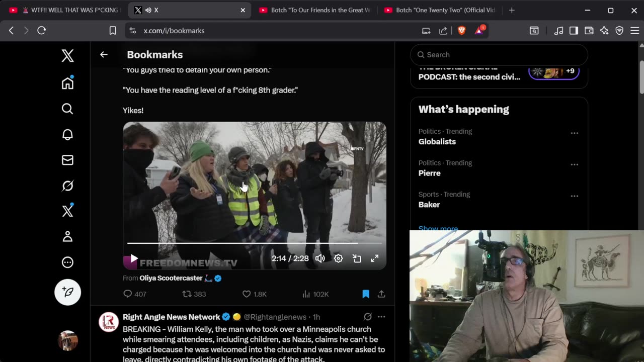Viewport: 644px width, 362px height.
Task: Open Notifications bell icon
Action: click(x=67, y=134)
